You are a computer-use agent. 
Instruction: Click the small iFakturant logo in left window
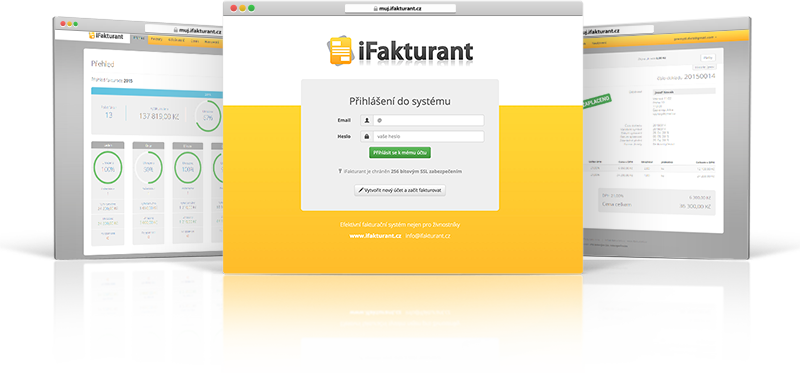point(105,36)
